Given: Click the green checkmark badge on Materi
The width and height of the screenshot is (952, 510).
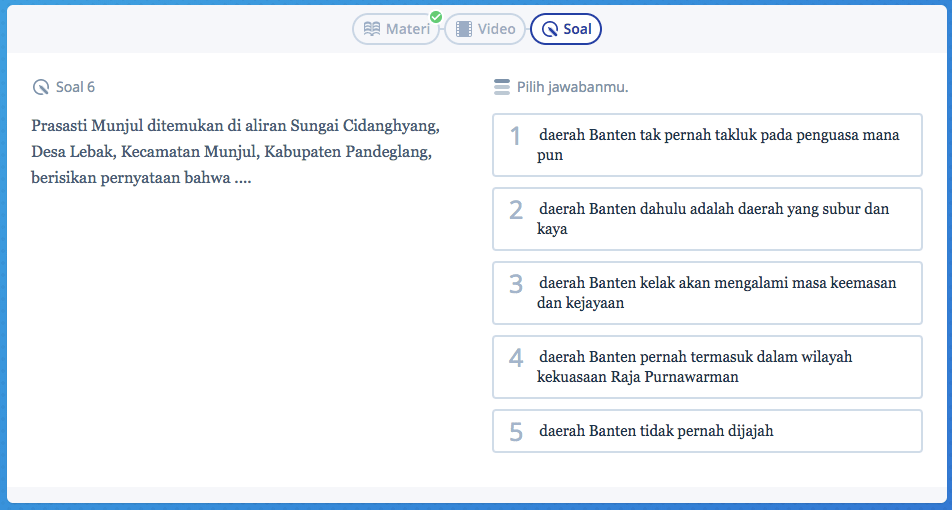Looking at the screenshot, I should 436,16.
